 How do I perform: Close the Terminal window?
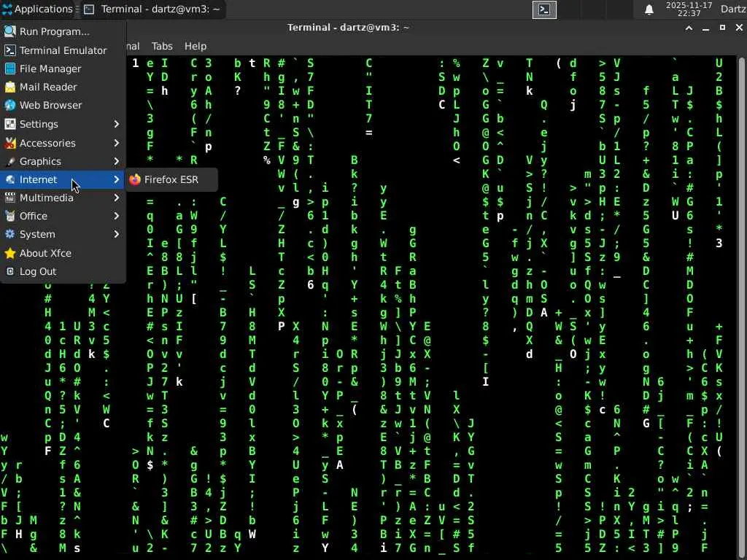coord(739,28)
